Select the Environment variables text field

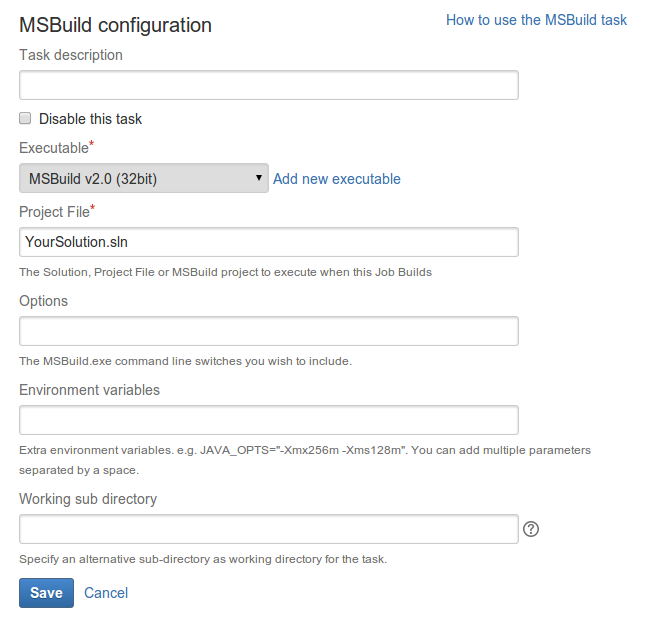coord(269,420)
